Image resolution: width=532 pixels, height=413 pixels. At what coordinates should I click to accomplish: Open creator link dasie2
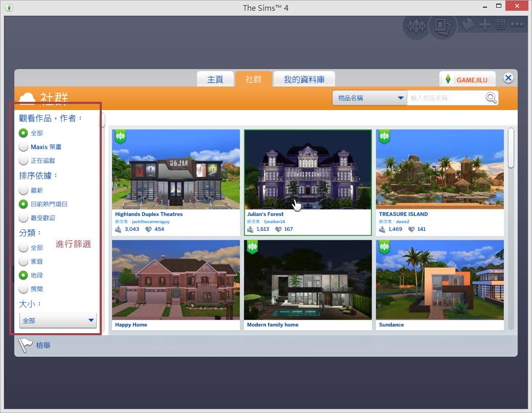pyautogui.click(x=403, y=222)
